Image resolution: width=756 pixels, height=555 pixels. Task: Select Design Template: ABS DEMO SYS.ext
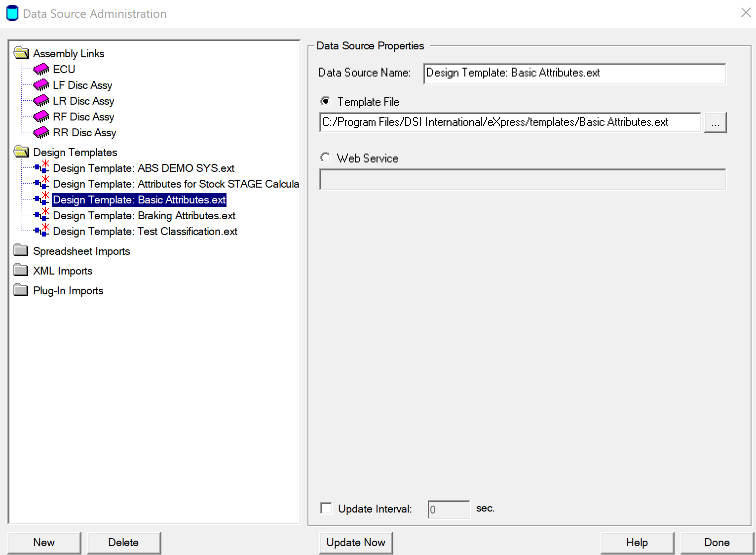tap(144, 168)
